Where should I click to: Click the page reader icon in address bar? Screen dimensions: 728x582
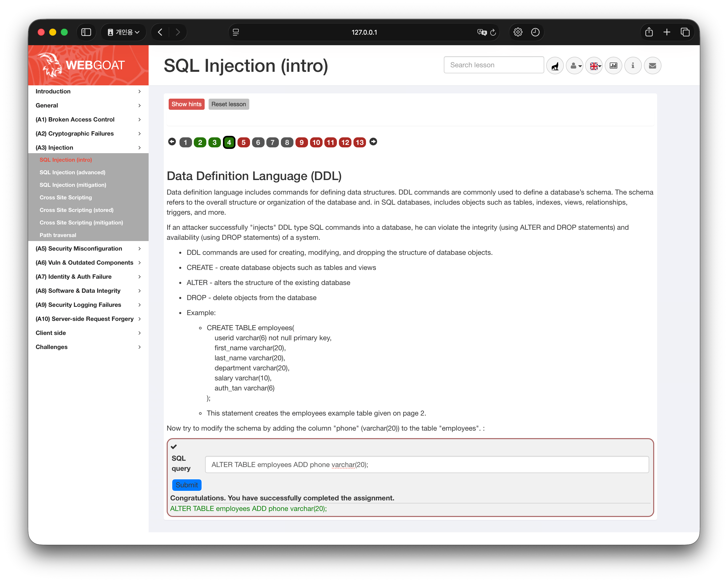click(x=236, y=32)
